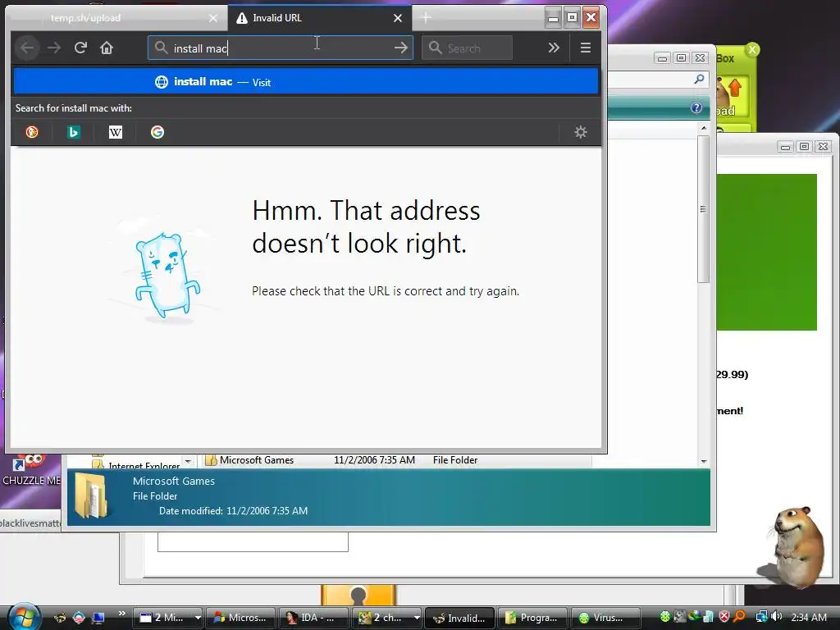Switch to Virus... taskbar window
The image size is (840, 630).
(605, 618)
